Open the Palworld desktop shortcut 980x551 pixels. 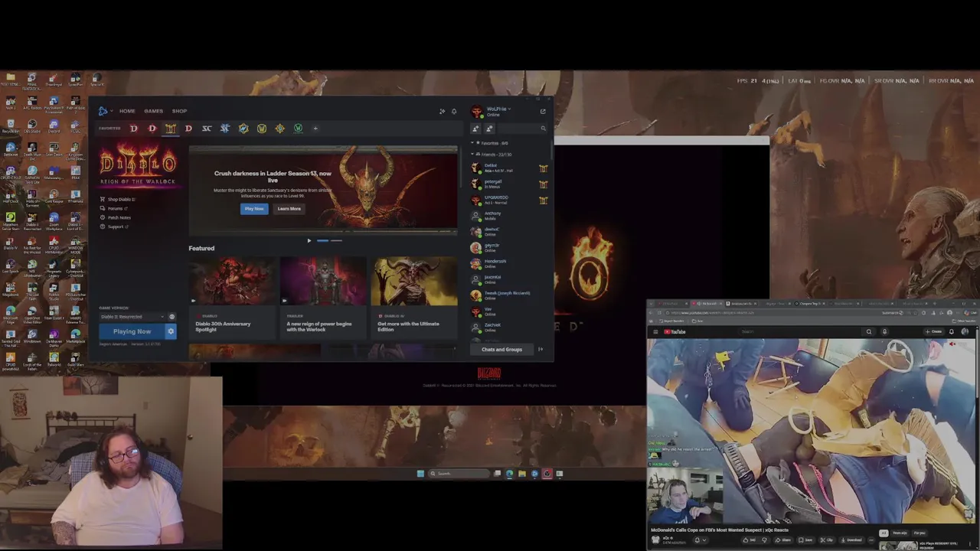pyautogui.click(x=54, y=360)
